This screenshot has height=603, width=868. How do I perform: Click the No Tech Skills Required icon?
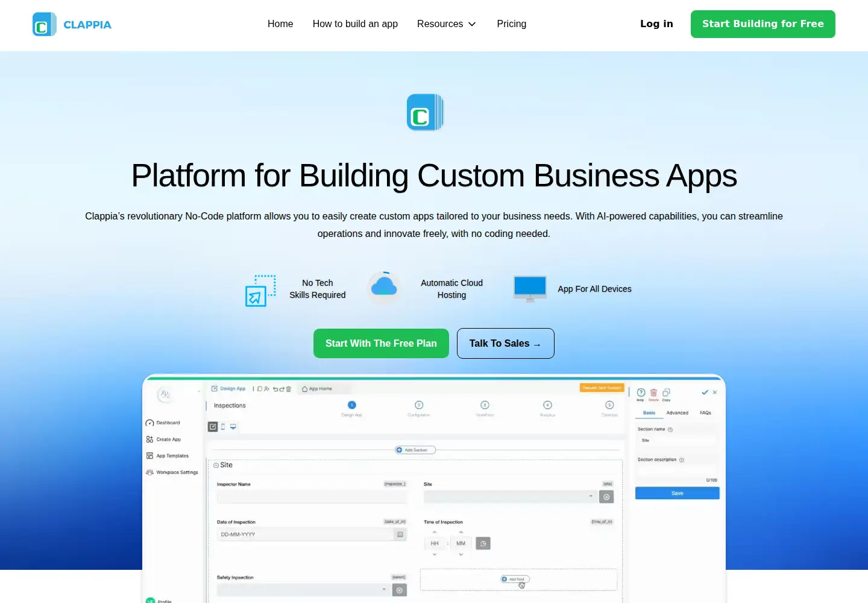(260, 290)
